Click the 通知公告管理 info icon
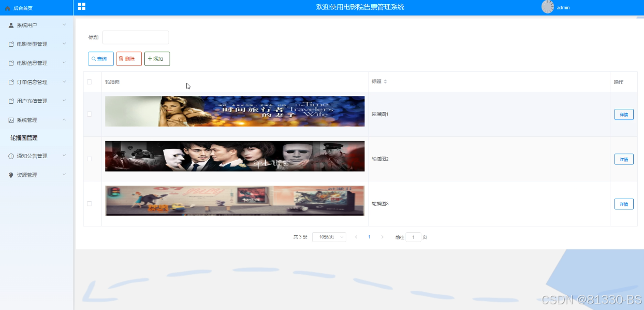 (11, 156)
